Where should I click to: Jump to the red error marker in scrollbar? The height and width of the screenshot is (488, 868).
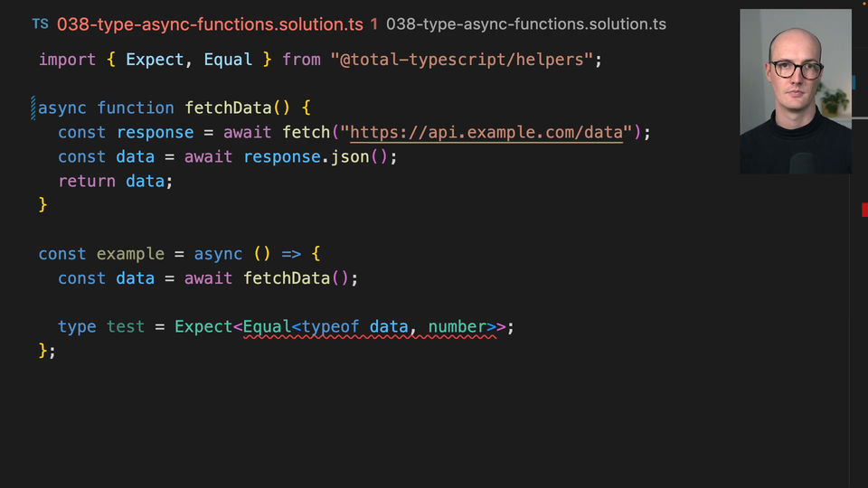864,210
